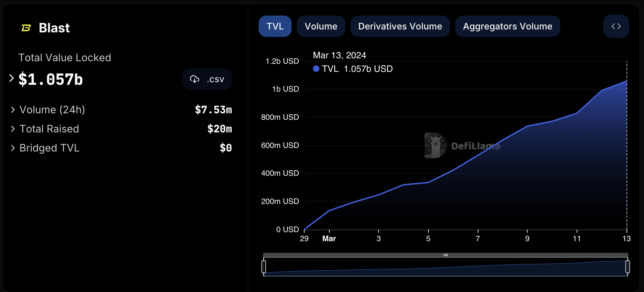644x292 pixels.
Task: Click the drag grip on range bar
Action: point(445,255)
